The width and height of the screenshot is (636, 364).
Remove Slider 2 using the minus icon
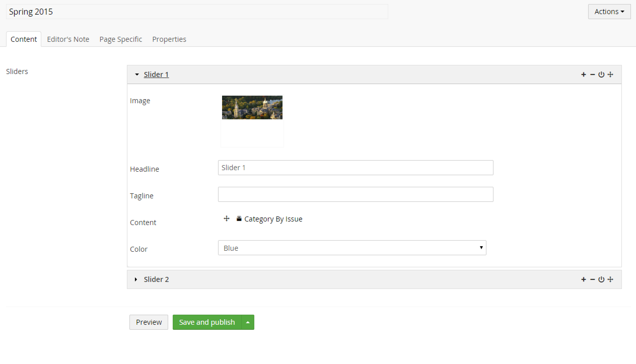pos(592,279)
